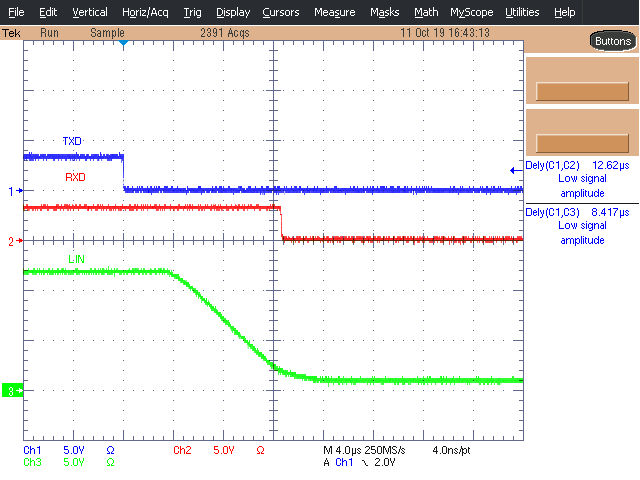Open the Vertical menu
Image resolution: width=640 pixels, height=480 pixels.
(x=90, y=12)
